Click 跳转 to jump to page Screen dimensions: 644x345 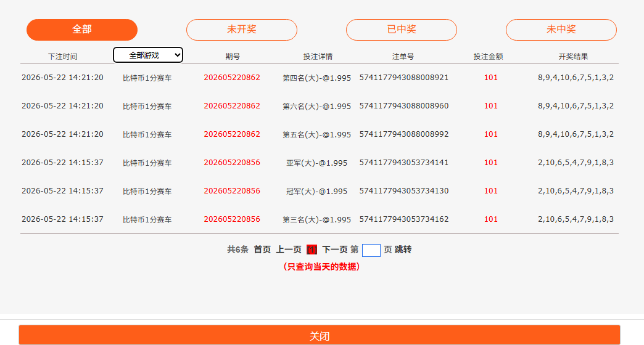pyautogui.click(x=403, y=250)
